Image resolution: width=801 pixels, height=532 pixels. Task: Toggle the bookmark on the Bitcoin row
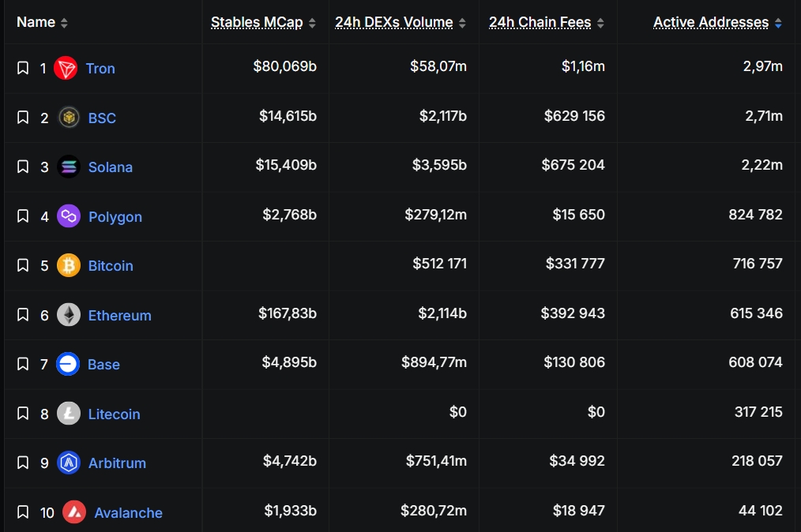point(23,265)
